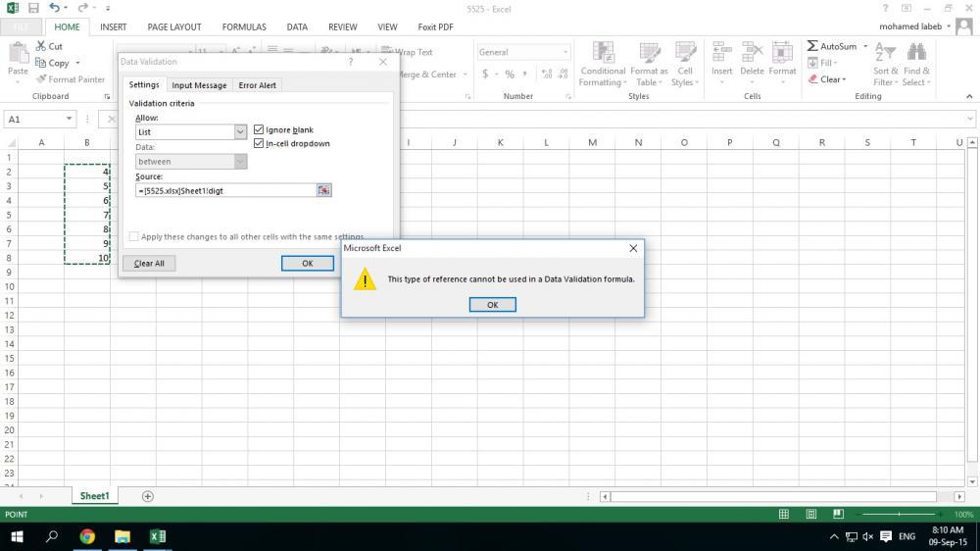The image size is (980, 551).
Task: Open Conditional Formatting icon
Action: (603, 53)
